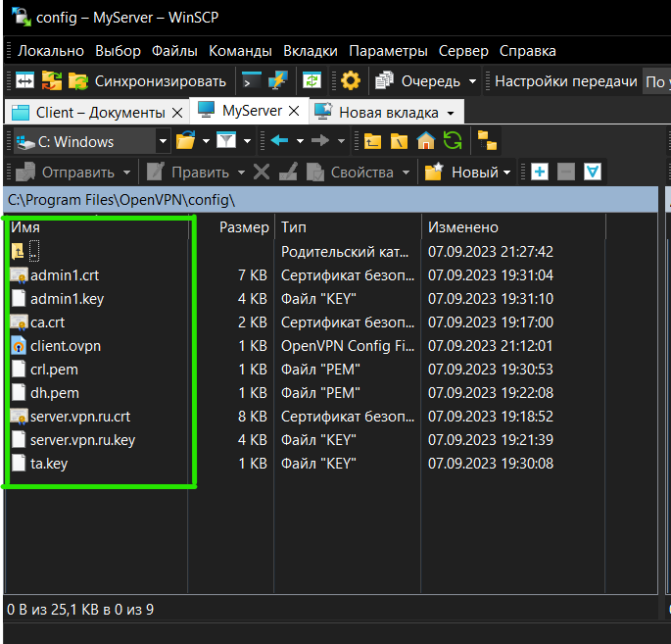The width and height of the screenshot is (671, 644).
Task: Click the Править edit button
Action: [188, 173]
